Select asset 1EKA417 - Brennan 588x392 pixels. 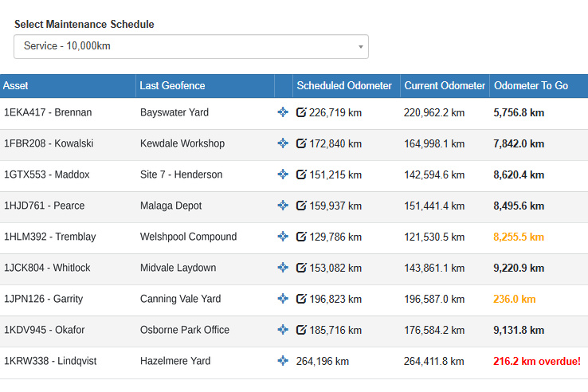(48, 112)
